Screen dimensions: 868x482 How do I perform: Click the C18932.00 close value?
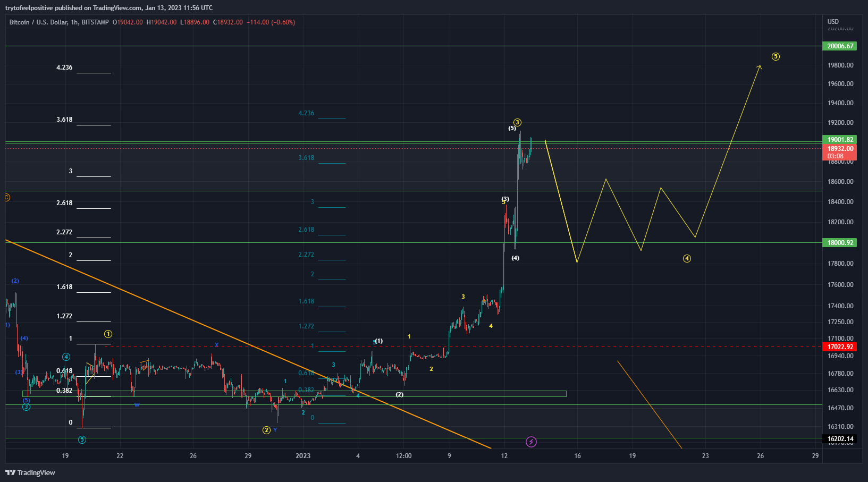(x=228, y=22)
